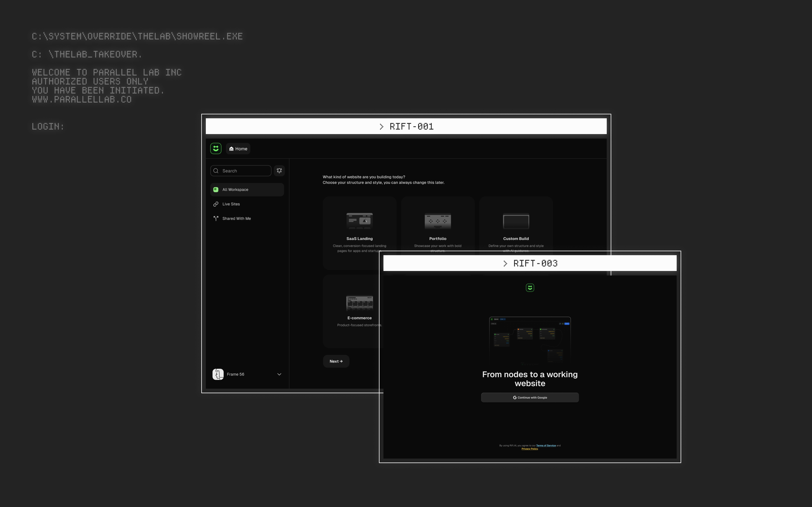Click the green Rift logo icon
This screenshot has height=507, width=812.
click(216, 148)
